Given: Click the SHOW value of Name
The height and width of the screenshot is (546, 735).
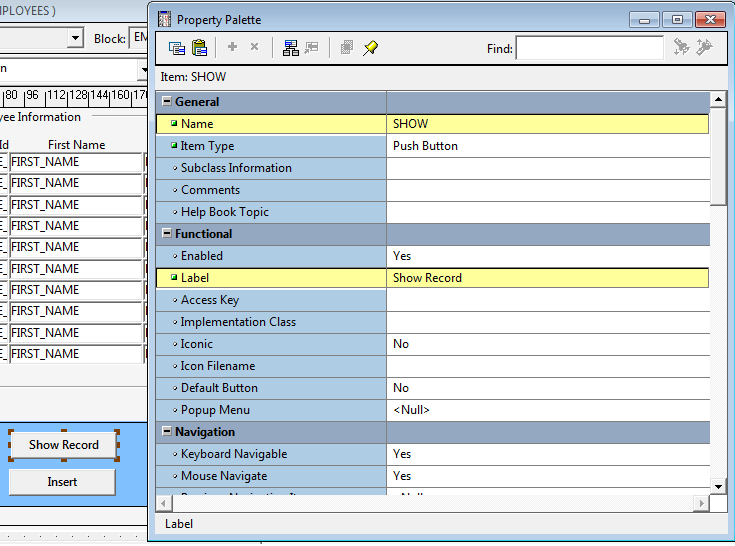Looking at the screenshot, I should tap(548, 124).
